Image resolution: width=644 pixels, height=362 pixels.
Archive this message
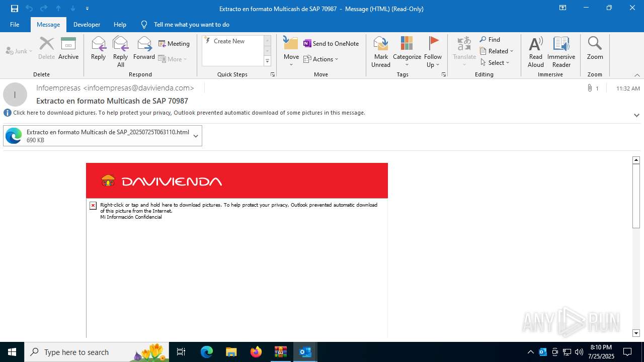[68, 48]
